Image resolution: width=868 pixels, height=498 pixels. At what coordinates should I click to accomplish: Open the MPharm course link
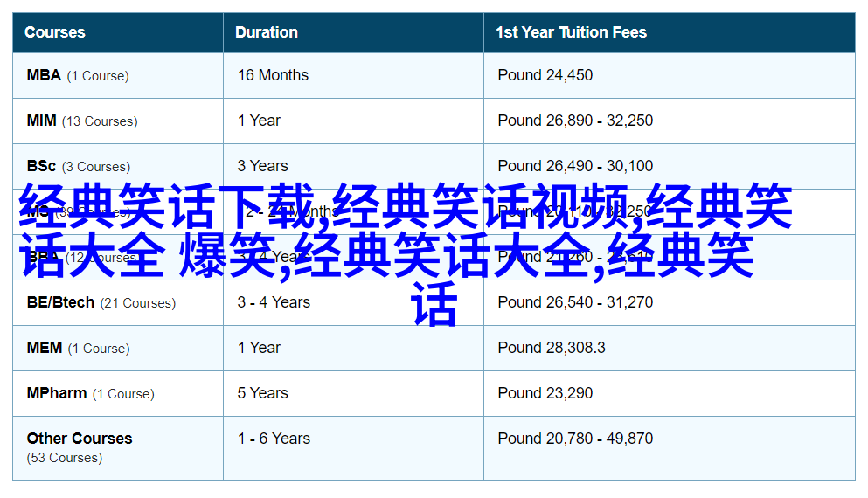56,393
